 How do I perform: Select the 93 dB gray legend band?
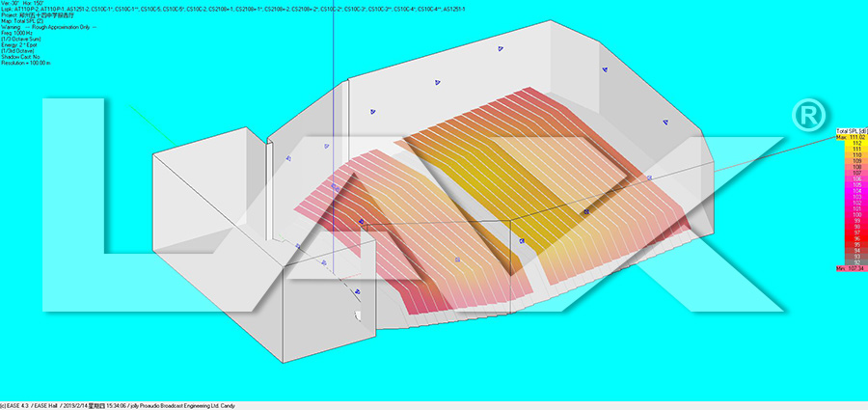[x=855, y=256]
